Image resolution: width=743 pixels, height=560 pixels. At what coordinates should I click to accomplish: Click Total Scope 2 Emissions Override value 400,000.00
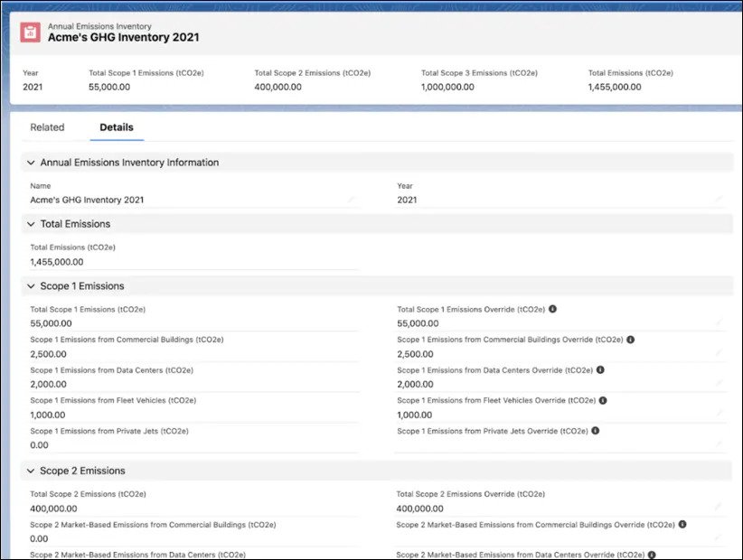419,509
